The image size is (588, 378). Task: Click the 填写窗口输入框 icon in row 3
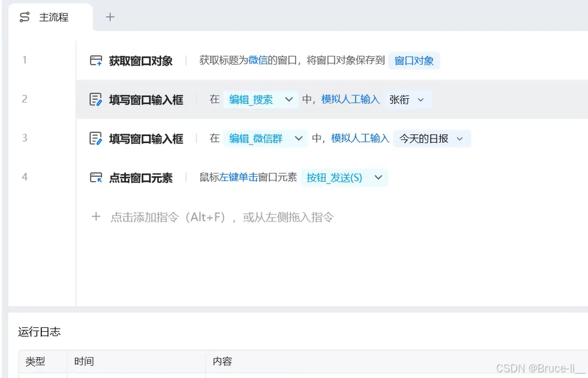coord(96,138)
